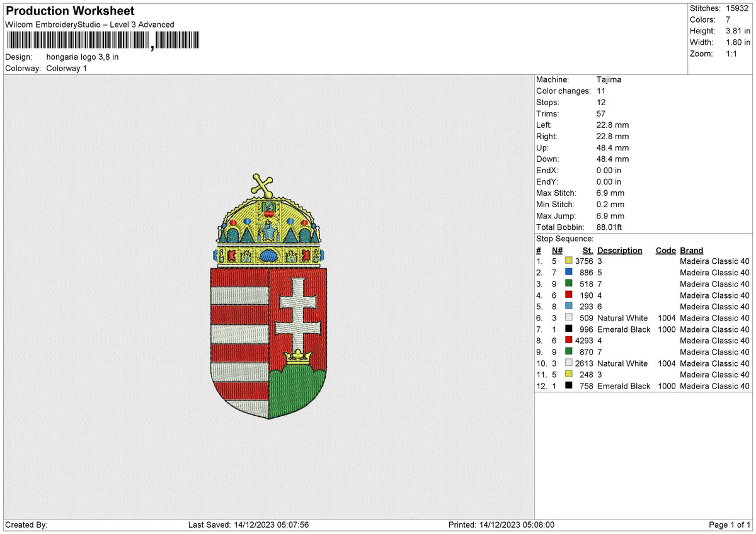Click the Zoom value 1:1
Viewport: 756px width, 534px height.
[733, 54]
